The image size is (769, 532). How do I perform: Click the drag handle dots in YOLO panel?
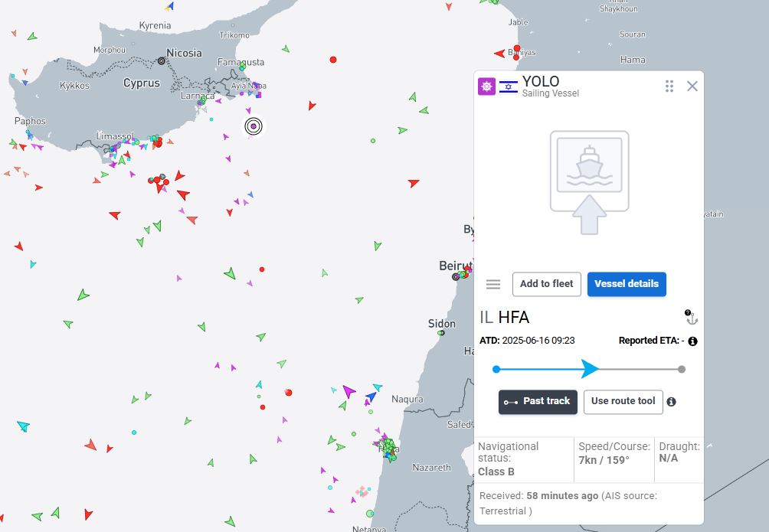click(669, 86)
